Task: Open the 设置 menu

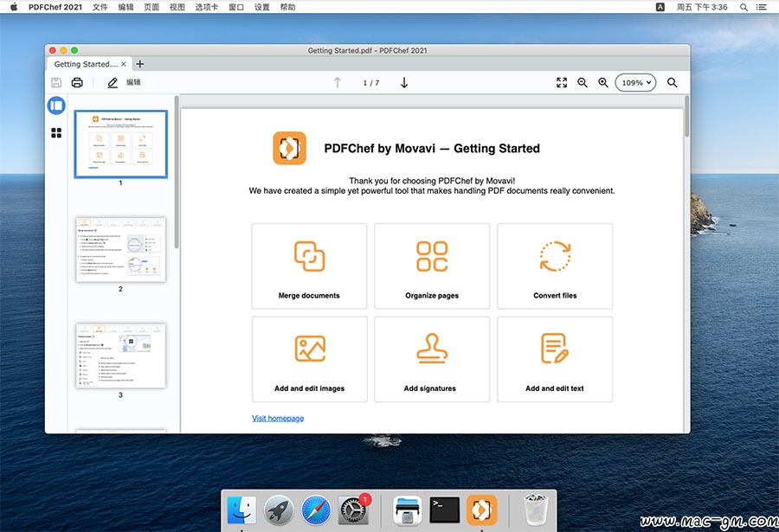Action: [261, 7]
